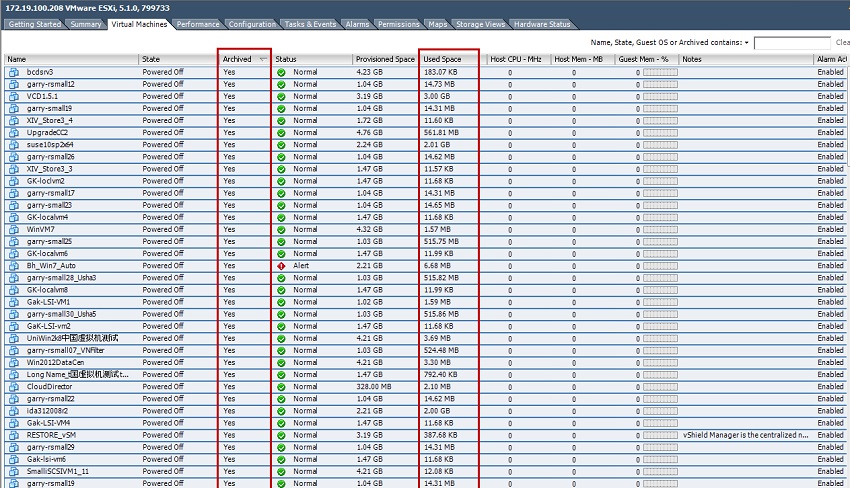Select the VM icon beside RESTORE_vSM
This screenshot has height=488, width=850.
[x=14, y=435]
